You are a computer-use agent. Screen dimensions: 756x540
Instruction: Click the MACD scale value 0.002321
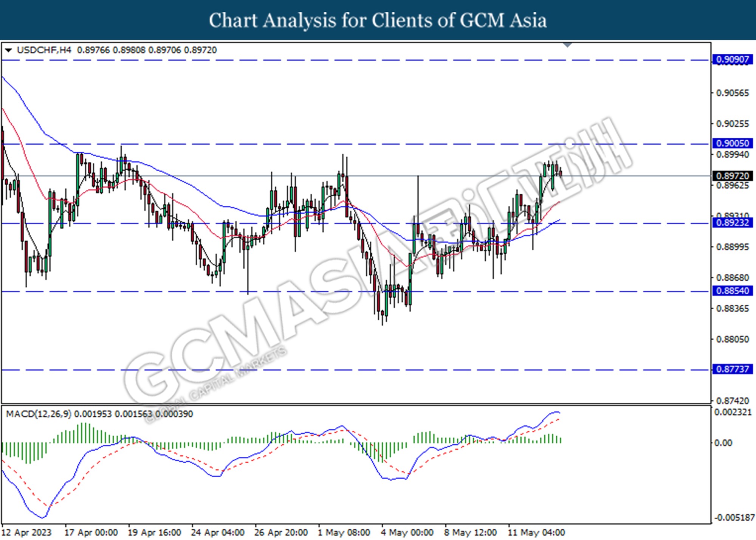click(x=733, y=413)
